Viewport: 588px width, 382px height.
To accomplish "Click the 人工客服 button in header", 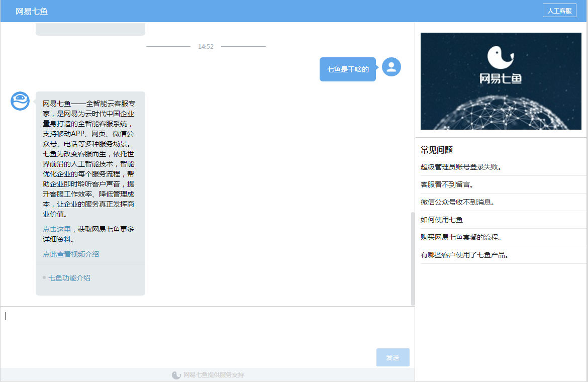I will point(559,11).
